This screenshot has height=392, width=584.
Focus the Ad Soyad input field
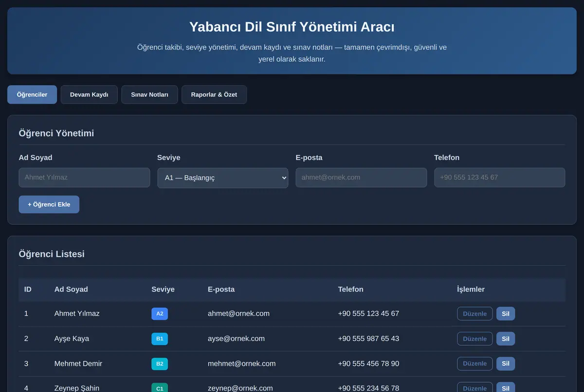(84, 178)
